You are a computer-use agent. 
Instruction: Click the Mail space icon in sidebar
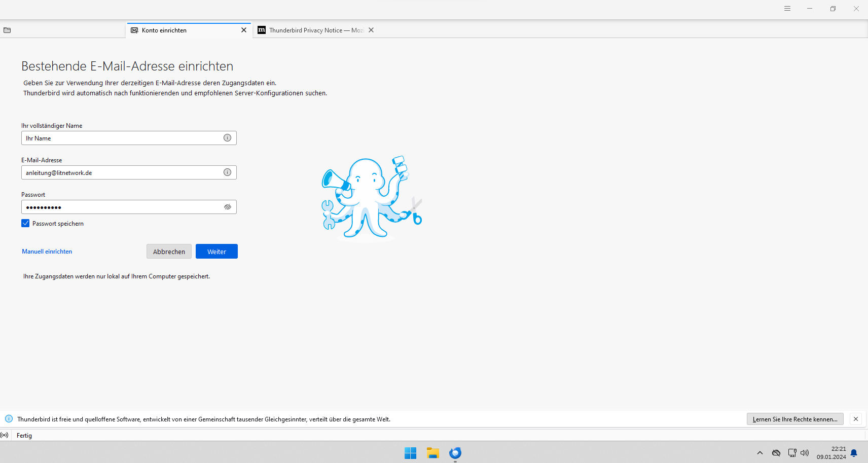point(7,30)
